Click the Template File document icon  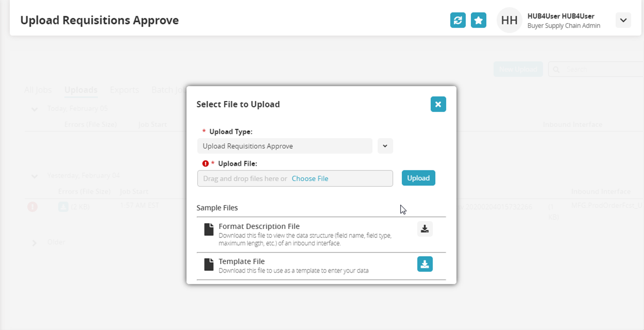pyautogui.click(x=209, y=265)
